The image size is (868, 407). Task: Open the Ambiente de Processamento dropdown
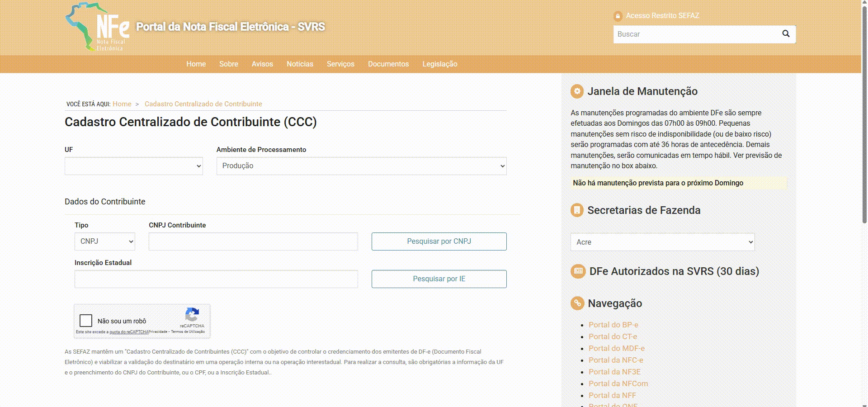(361, 166)
